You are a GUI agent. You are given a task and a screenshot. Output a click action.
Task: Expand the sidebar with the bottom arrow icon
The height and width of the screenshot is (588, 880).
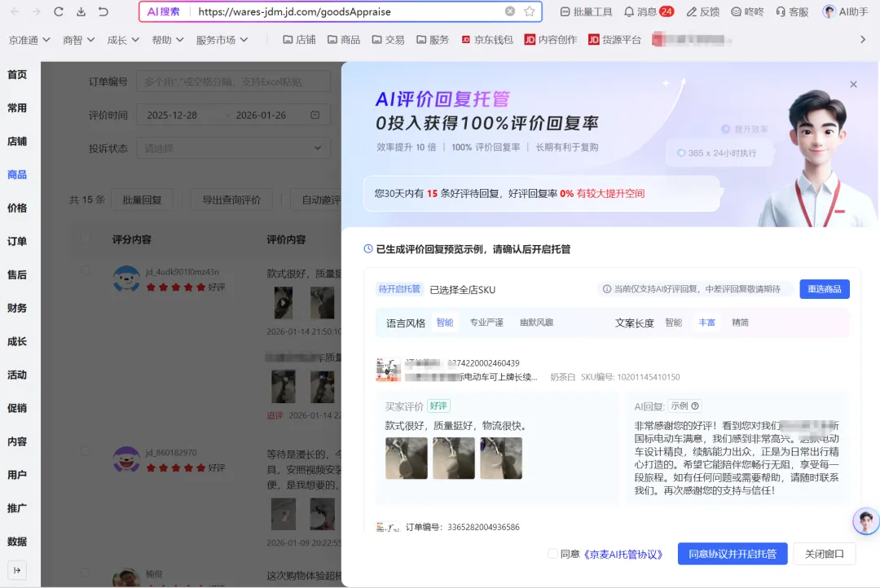17,570
